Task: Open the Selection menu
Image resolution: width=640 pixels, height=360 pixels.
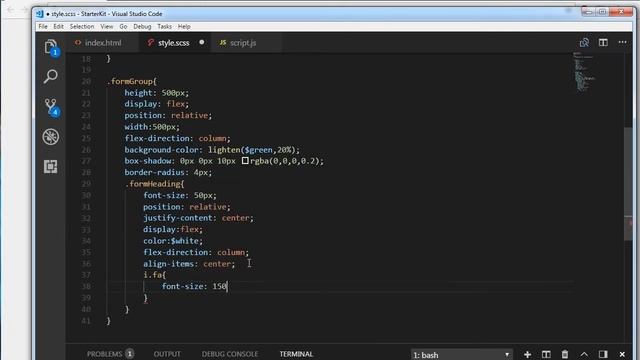Action: pos(82,27)
